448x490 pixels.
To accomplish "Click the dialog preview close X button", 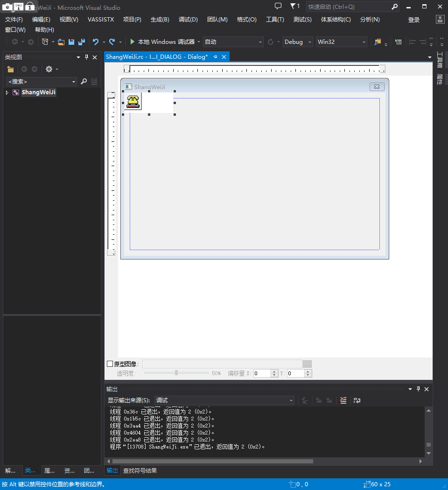I will (377, 86).
